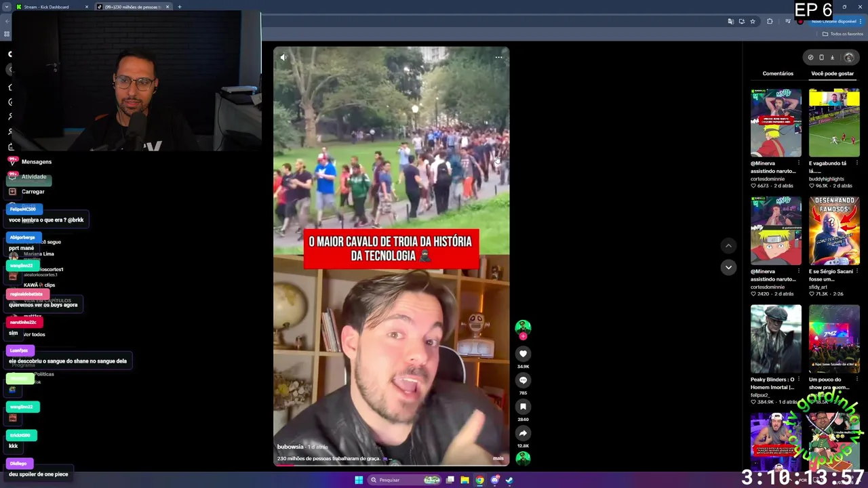Click the download app icon in top pill
Image resolution: width=868 pixels, height=488 pixels.
pyautogui.click(x=832, y=58)
